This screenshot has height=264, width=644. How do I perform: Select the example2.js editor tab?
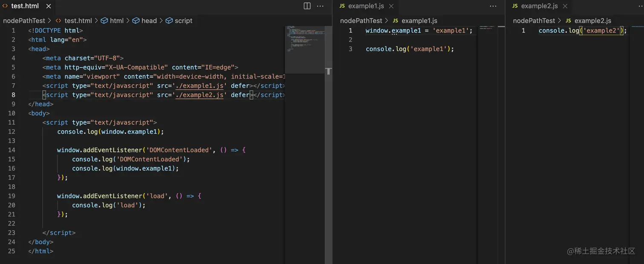point(539,6)
